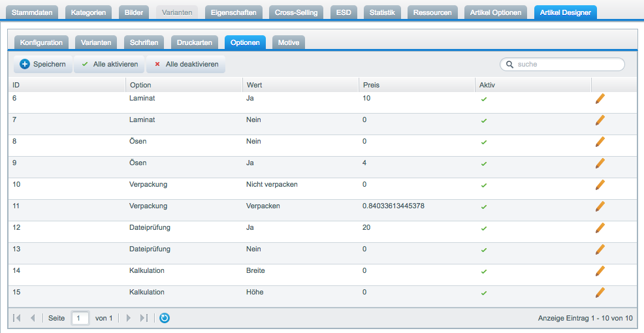The image size is (644, 333).
Task: Open the Cross-Selling tab
Action: coord(296,12)
